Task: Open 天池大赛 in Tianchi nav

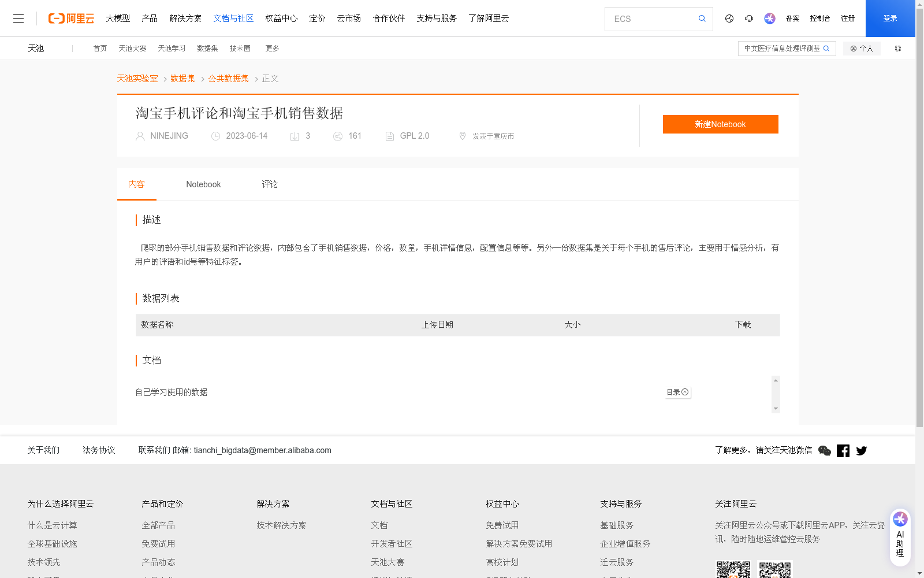Action: [x=132, y=49]
